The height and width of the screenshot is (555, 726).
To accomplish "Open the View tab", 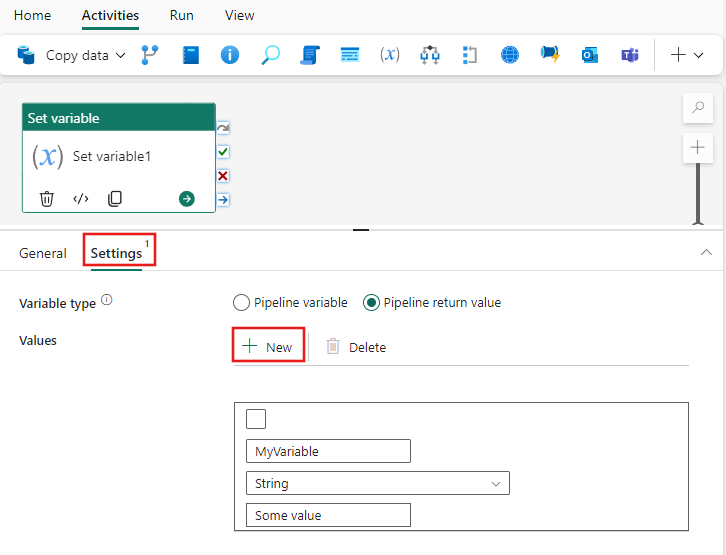I will (239, 15).
